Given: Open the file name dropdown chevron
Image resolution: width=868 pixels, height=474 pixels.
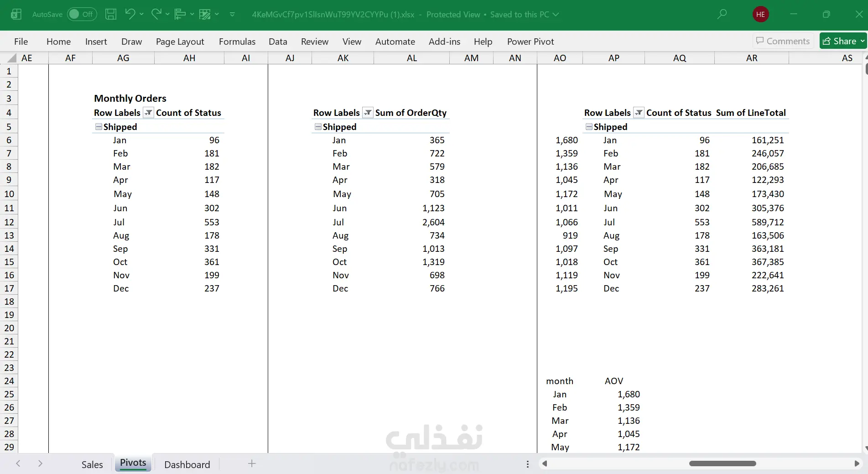Looking at the screenshot, I should click(556, 14).
